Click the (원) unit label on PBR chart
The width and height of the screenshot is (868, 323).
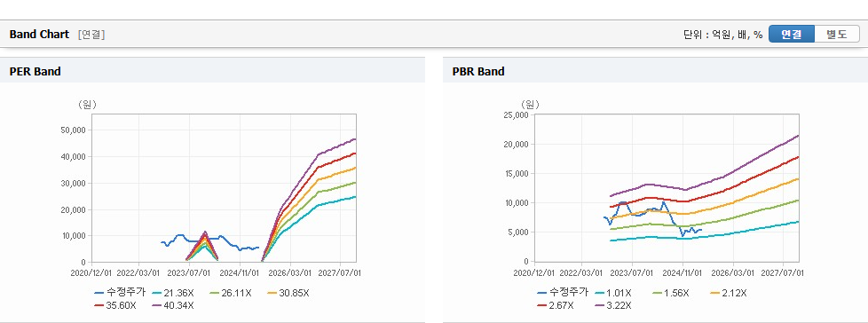[530, 105]
